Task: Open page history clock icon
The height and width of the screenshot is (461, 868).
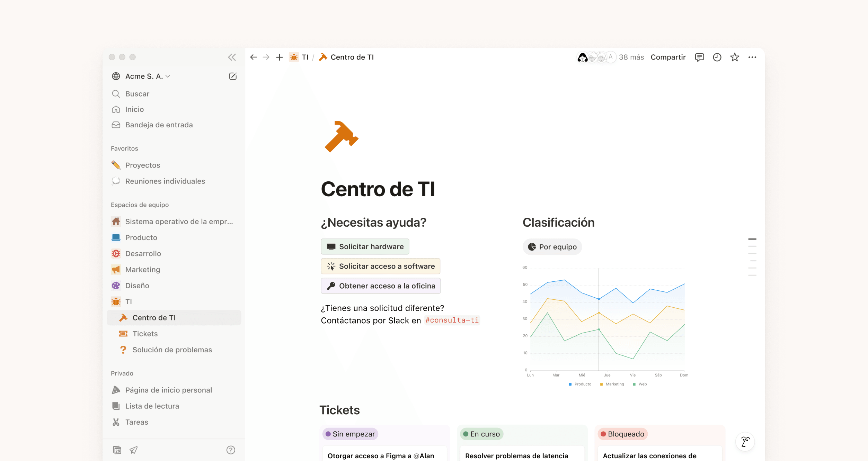Action: point(717,57)
